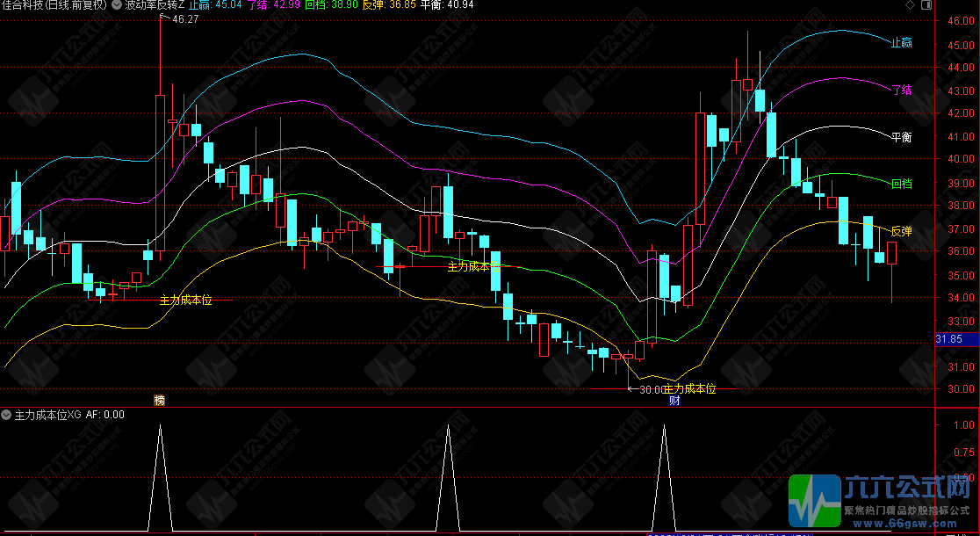Expand the 波动率反转Z indicator dropdown arrow
The width and height of the screenshot is (980, 536).
click(x=117, y=5)
